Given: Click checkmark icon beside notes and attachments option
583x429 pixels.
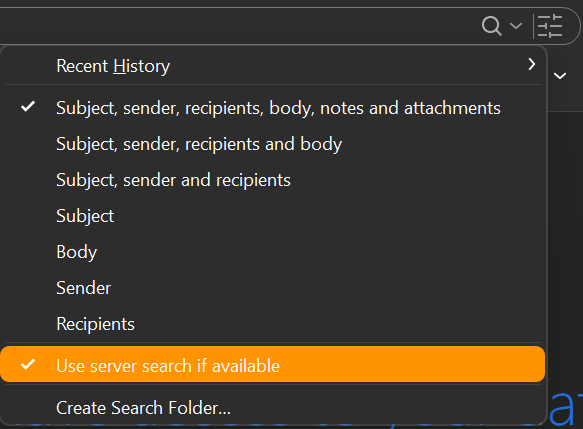Looking at the screenshot, I should 28,107.
